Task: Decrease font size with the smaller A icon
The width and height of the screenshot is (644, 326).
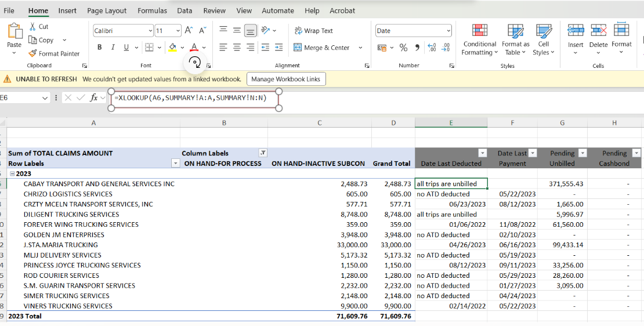Action: click(202, 30)
